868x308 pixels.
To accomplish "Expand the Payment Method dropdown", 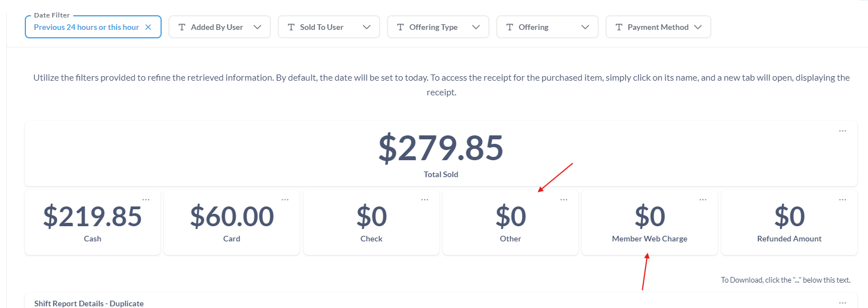I will point(658,27).
